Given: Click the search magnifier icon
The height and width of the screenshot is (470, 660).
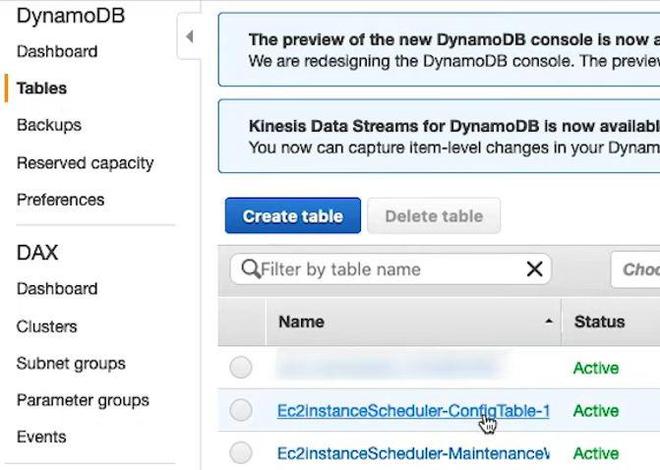Looking at the screenshot, I should click(250, 269).
